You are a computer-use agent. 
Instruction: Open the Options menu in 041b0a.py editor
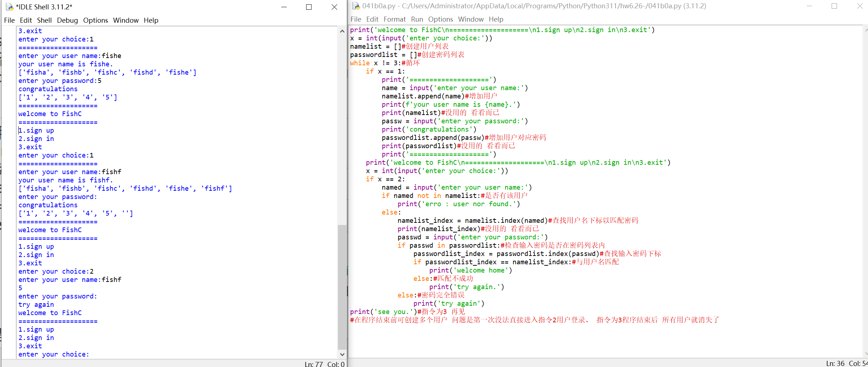[x=440, y=19]
